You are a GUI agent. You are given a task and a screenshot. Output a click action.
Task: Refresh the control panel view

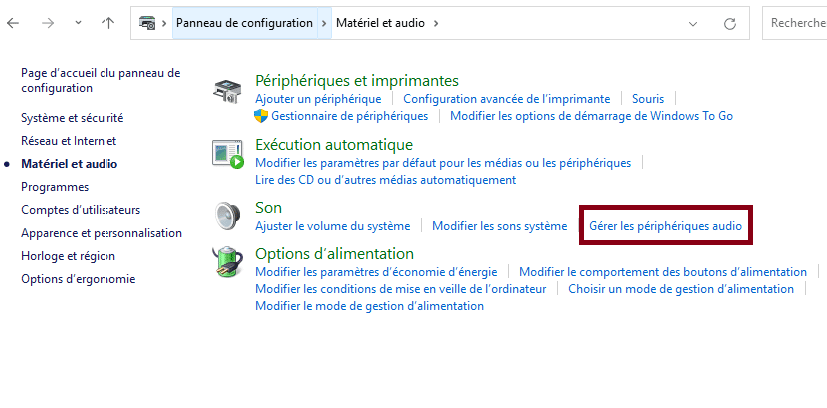731,22
